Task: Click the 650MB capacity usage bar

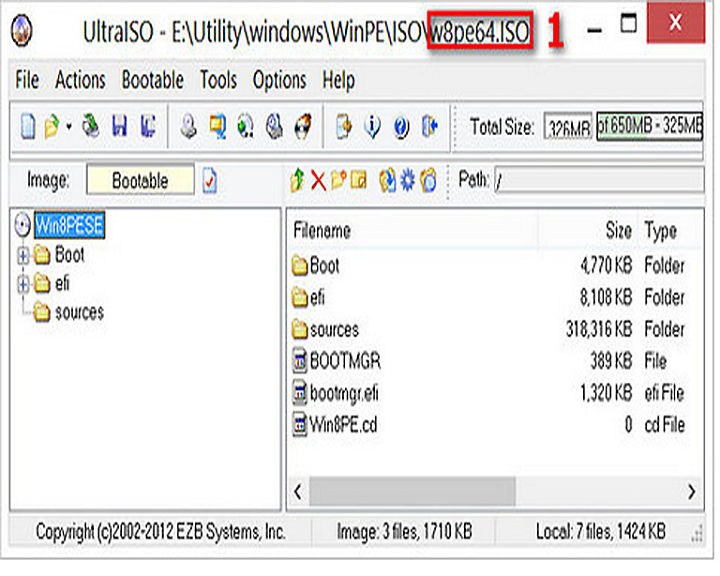Action: (649, 126)
